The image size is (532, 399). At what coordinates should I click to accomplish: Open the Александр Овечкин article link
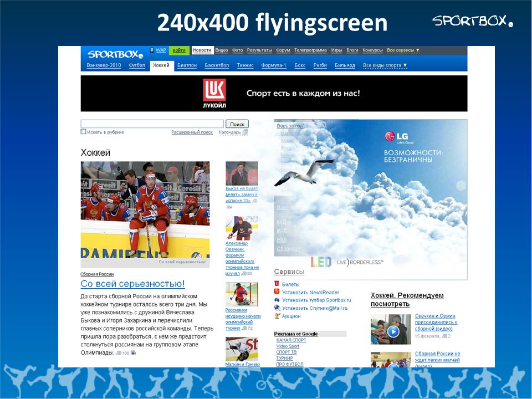242,258
